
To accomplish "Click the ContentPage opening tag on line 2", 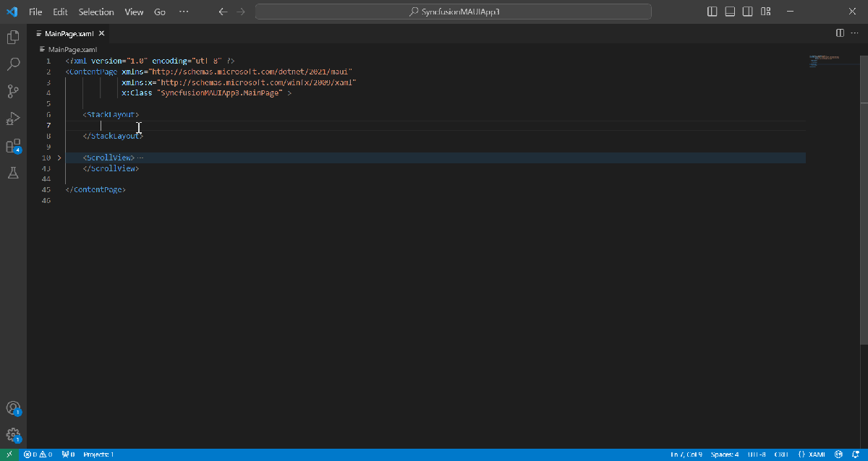I will [x=91, y=72].
